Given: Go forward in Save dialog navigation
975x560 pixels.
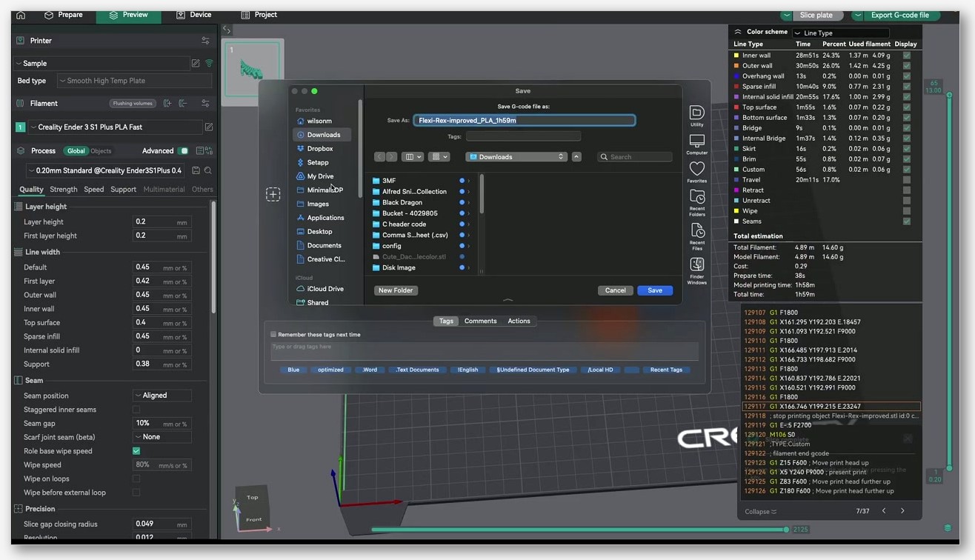Looking at the screenshot, I should [x=390, y=157].
